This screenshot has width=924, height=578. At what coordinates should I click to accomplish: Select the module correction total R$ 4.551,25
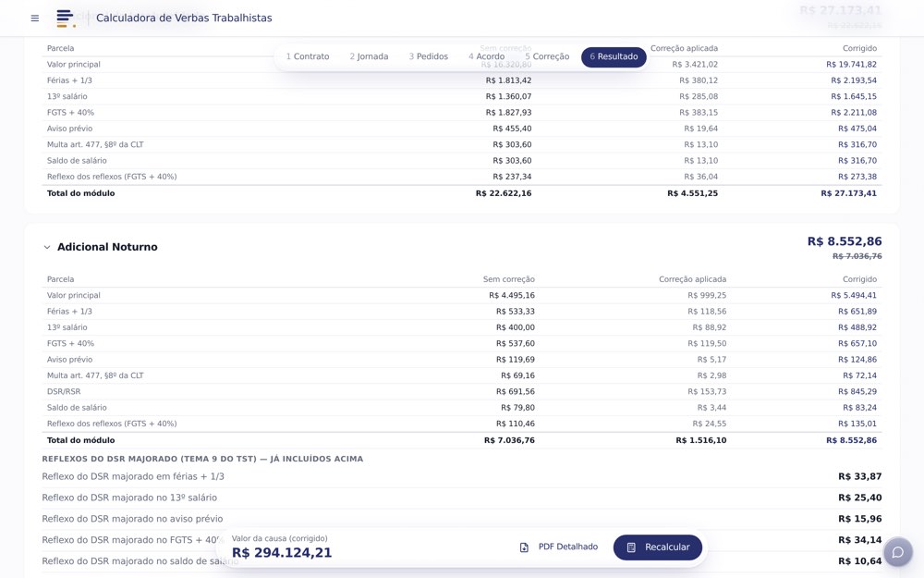tap(692, 193)
